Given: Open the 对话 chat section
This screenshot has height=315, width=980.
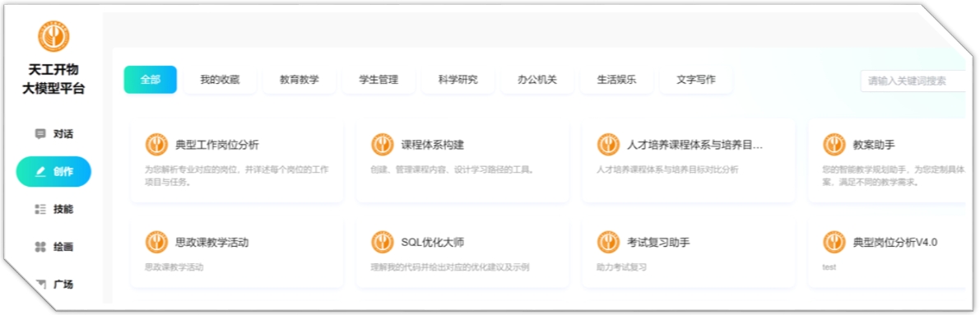Looking at the screenshot, I should click(53, 134).
